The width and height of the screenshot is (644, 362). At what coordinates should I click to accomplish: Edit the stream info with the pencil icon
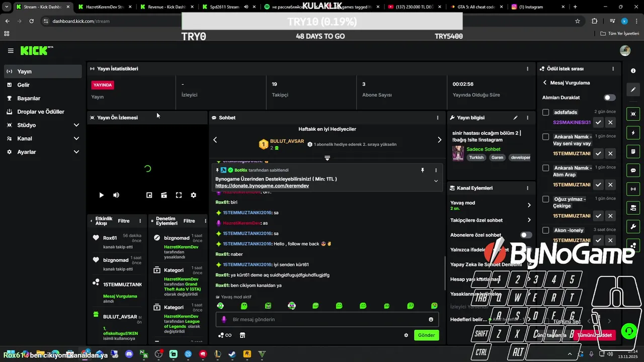pos(515,118)
